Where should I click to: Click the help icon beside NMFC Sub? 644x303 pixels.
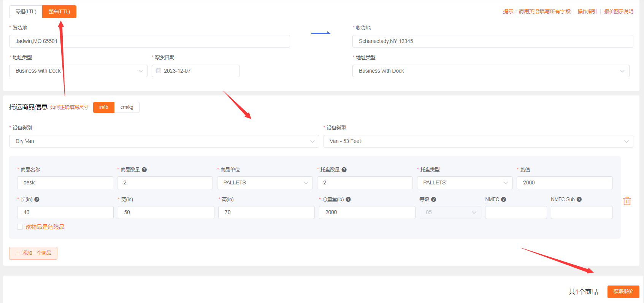pos(579,200)
